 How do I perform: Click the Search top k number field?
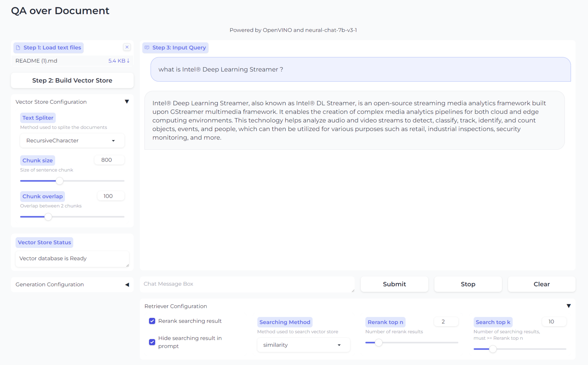(x=553, y=322)
